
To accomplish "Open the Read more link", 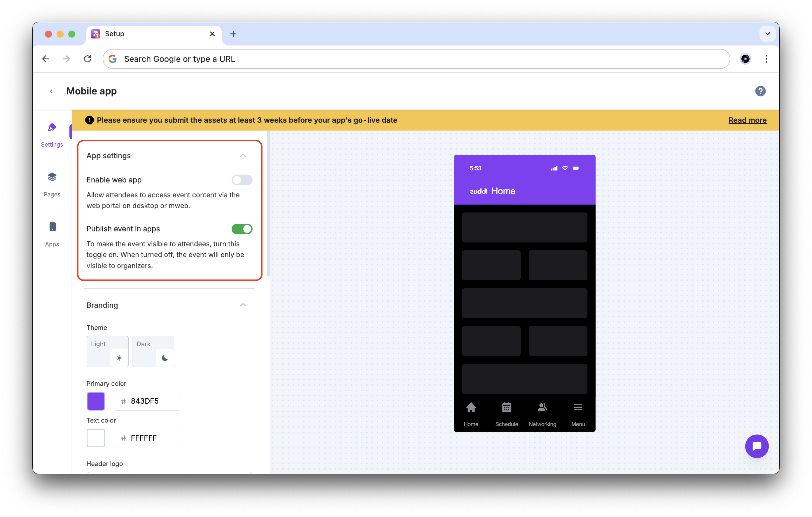I will pyautogui.click(x=747, y=120).
